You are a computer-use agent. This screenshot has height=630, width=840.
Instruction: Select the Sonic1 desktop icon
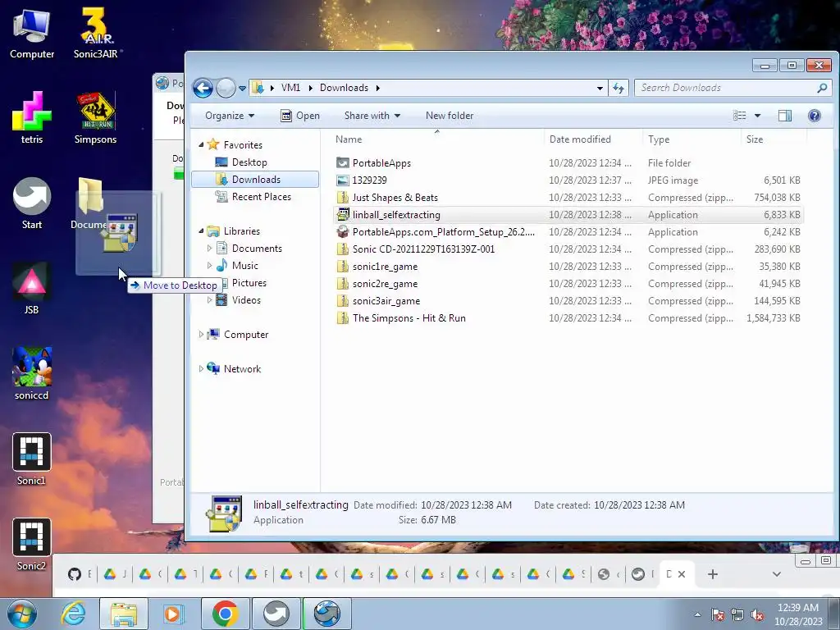(x=32, y=459)
